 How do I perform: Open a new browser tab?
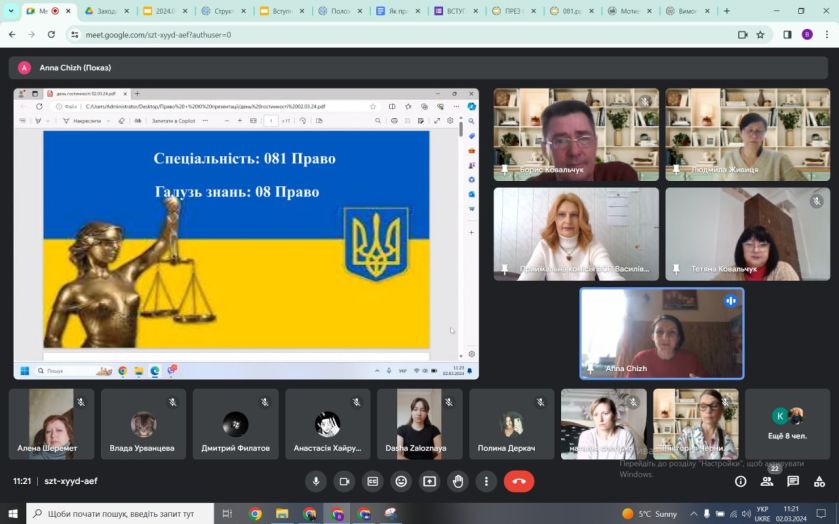point(726,11)
